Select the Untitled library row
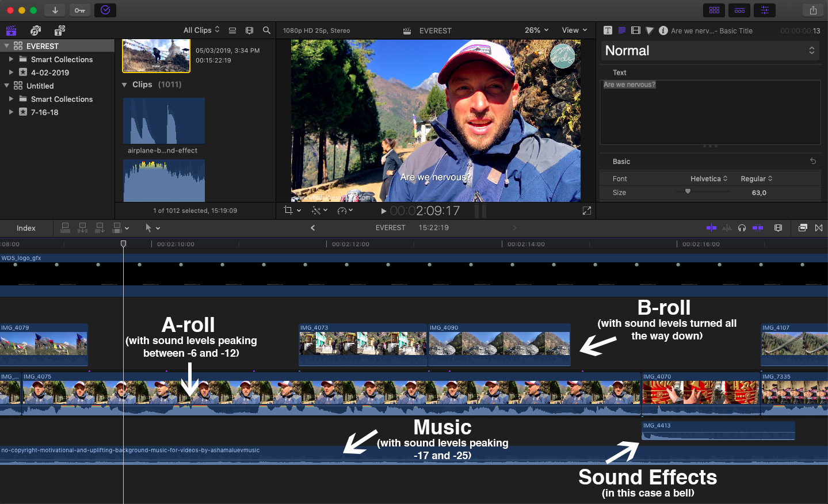Screen dimensions: 828x504 coord(57,86)
